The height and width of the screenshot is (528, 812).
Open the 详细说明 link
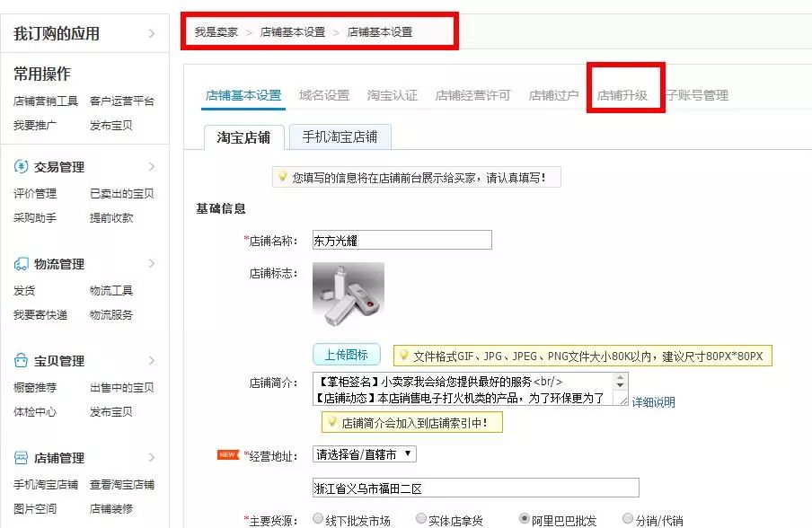(x=653, y=402)
